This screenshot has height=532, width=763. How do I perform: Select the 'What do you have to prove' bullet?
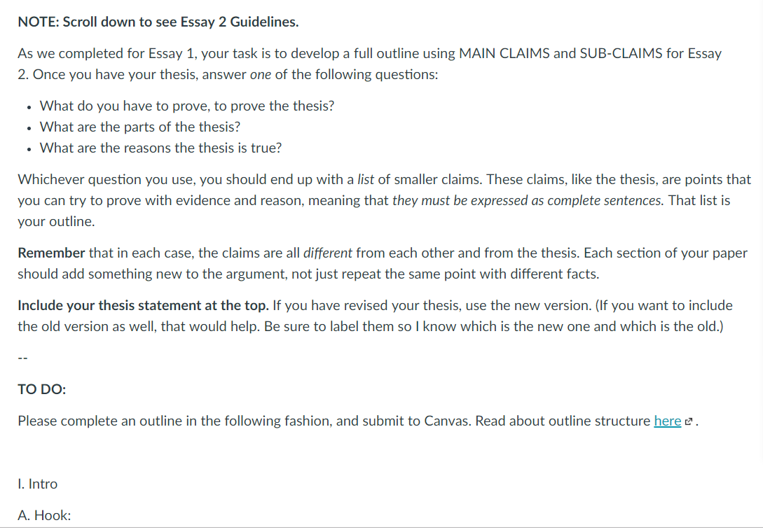tap(187, 106)
